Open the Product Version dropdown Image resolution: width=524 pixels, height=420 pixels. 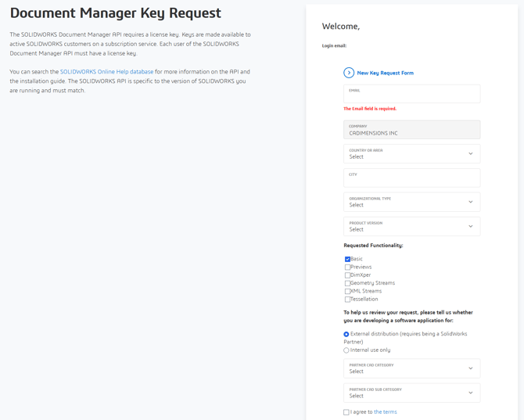411,226
